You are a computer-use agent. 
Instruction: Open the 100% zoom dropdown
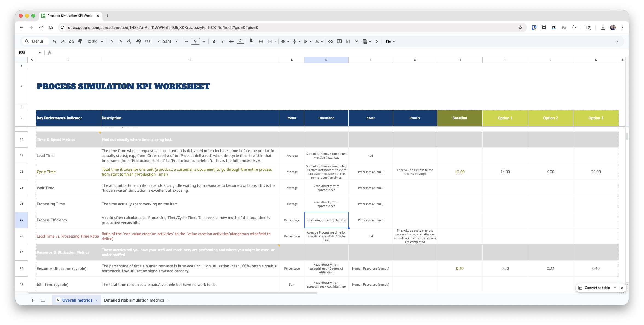pyautogui.click(x=95, y=42)
